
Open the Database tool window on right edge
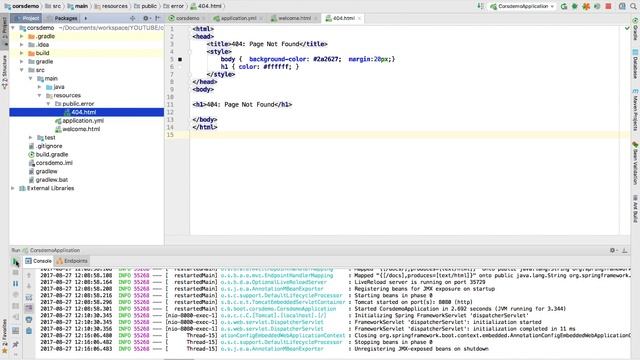coord(635,64)
